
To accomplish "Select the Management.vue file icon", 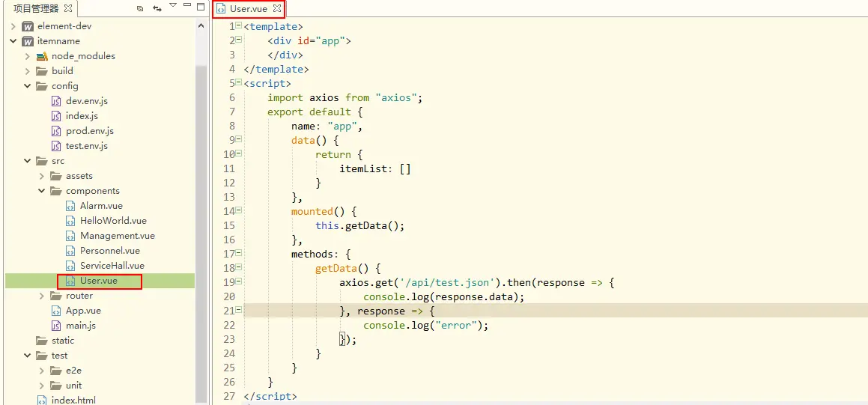I will click(70, 236).
